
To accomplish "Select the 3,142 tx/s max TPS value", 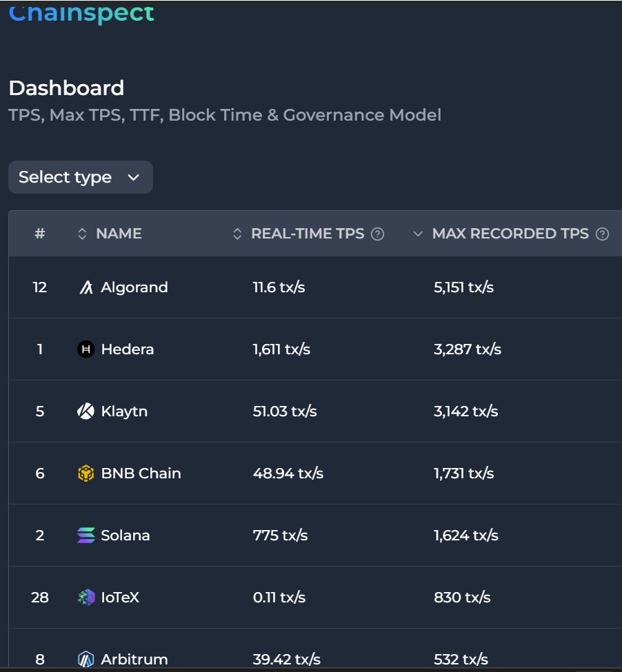I will pyautogui.click(x=465, y=411).
